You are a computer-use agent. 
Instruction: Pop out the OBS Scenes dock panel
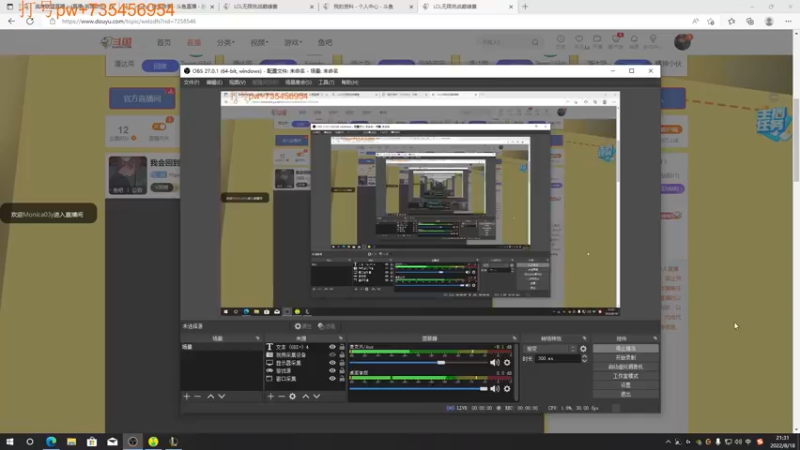258,338
